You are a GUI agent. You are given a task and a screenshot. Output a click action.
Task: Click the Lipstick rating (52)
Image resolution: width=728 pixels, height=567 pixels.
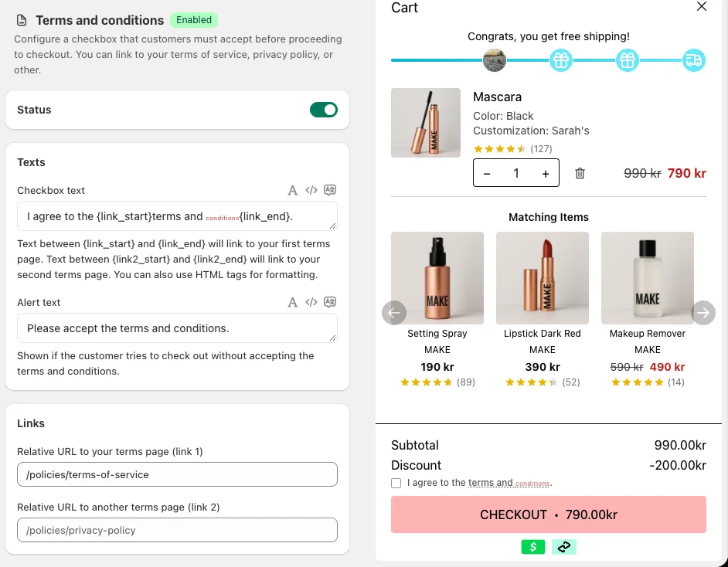543,382
